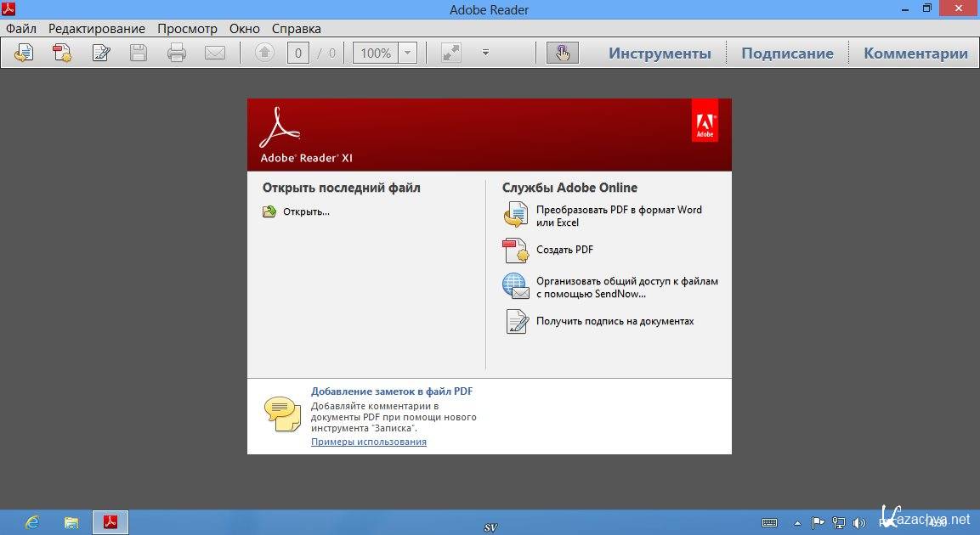The height and width of the screenshot is (535, 980).
Task: Click the Открыть... link to open file
Action: (306, 211)
